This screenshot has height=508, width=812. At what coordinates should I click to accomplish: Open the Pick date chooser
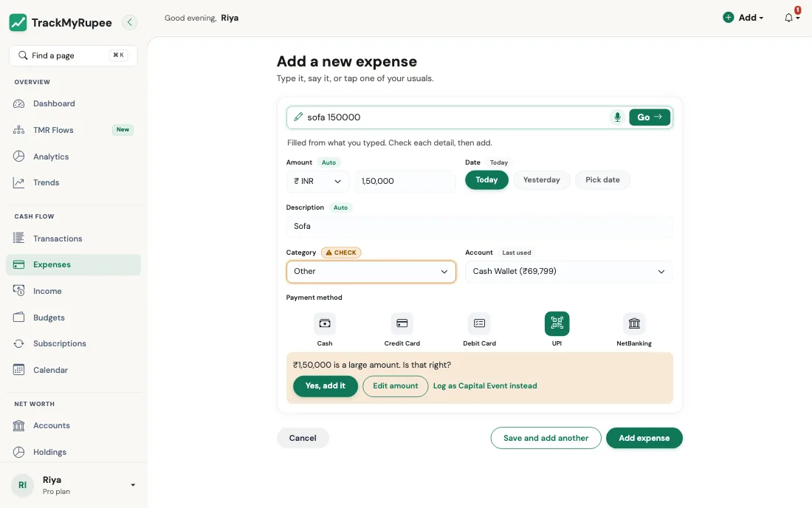(x=603, y=179)
